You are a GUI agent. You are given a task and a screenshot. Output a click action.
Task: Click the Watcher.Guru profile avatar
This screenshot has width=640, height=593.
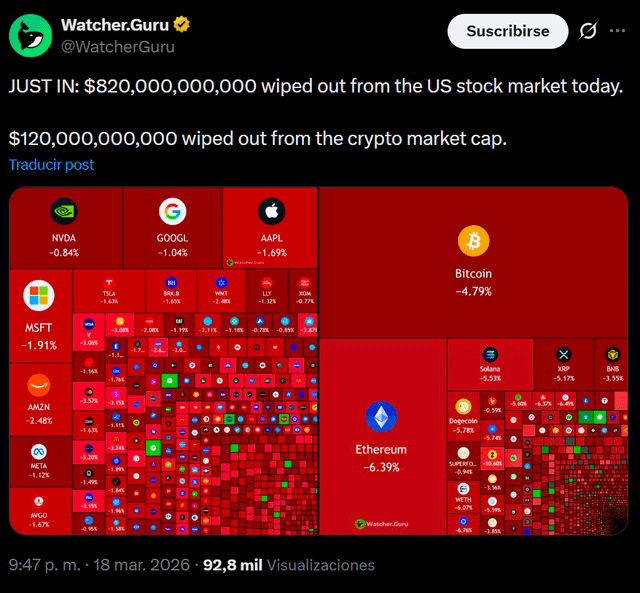click(31, 35)
